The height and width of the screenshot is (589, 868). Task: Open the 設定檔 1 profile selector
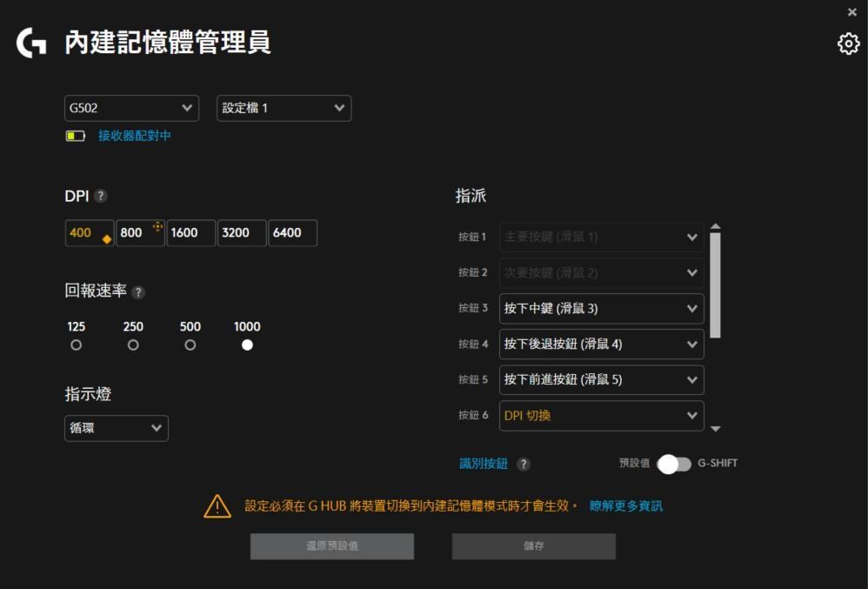click(282, 108)
